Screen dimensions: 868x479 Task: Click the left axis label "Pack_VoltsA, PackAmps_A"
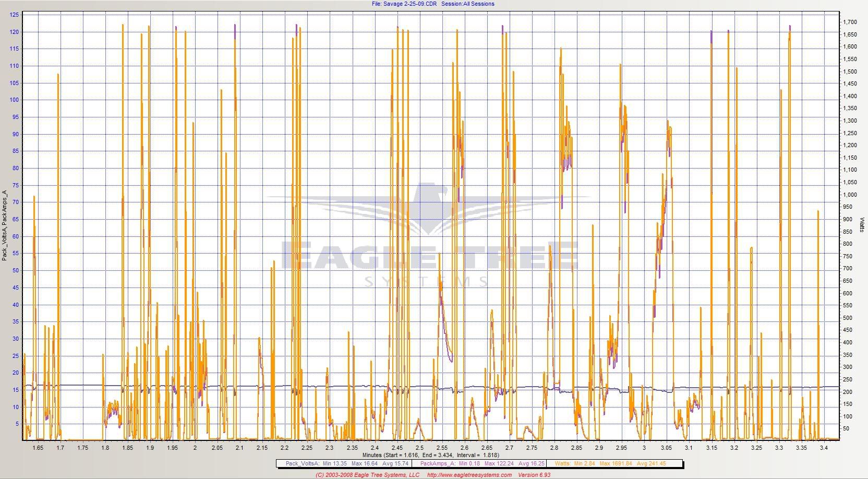pyautogui.click(x=5, y=225)
